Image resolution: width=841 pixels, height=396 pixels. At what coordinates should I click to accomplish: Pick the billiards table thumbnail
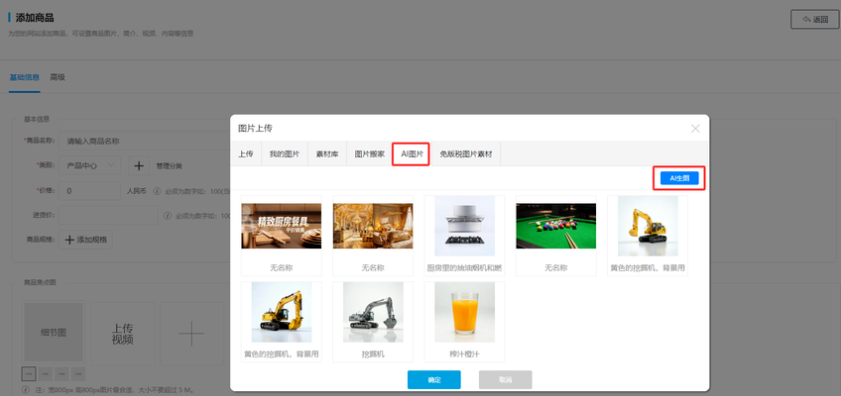556,226
